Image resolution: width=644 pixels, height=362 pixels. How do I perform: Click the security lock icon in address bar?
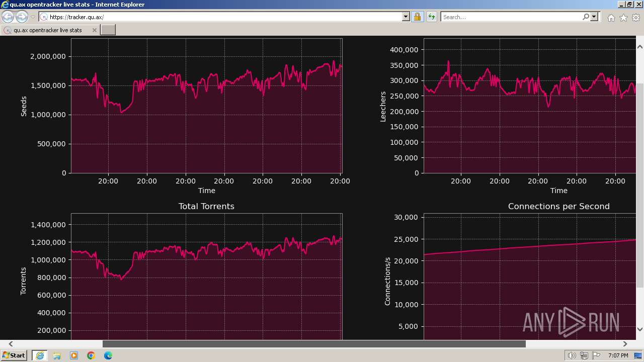[x=417, y=17]
